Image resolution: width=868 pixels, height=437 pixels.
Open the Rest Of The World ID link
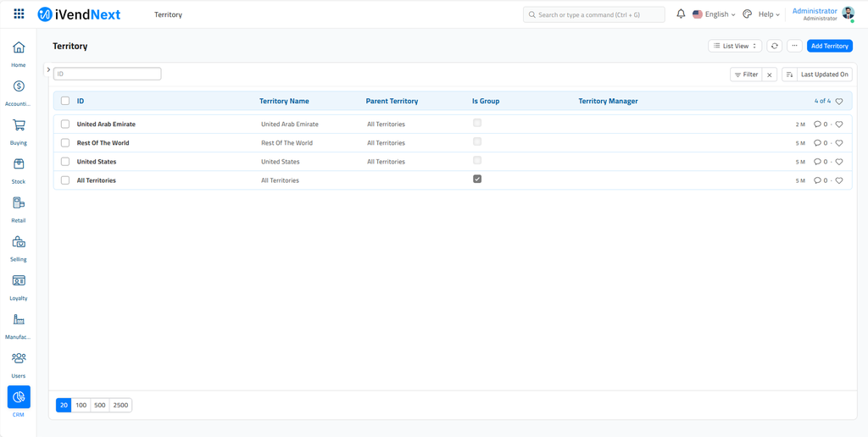point(103,143)
